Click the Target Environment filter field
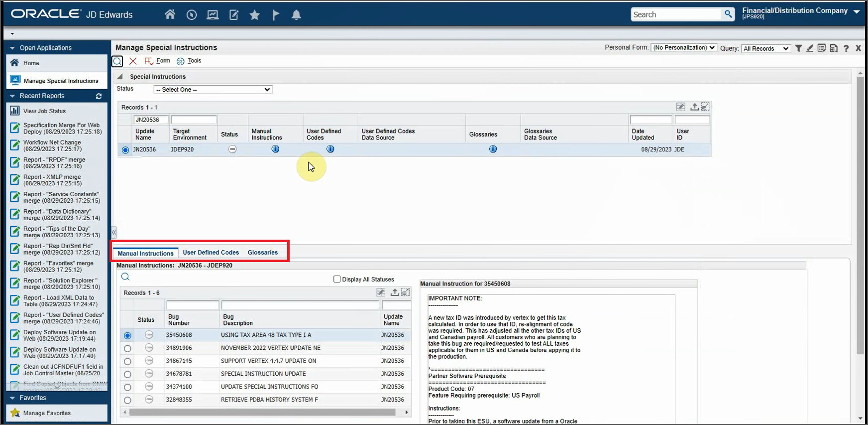This screenshot has width=868, height=425. 194,120
